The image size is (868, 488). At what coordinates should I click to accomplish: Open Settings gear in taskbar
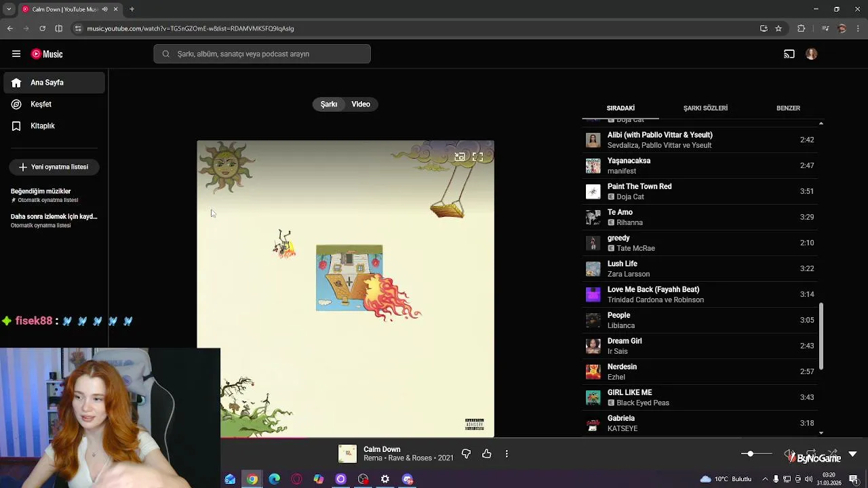[x=385, y=479]
